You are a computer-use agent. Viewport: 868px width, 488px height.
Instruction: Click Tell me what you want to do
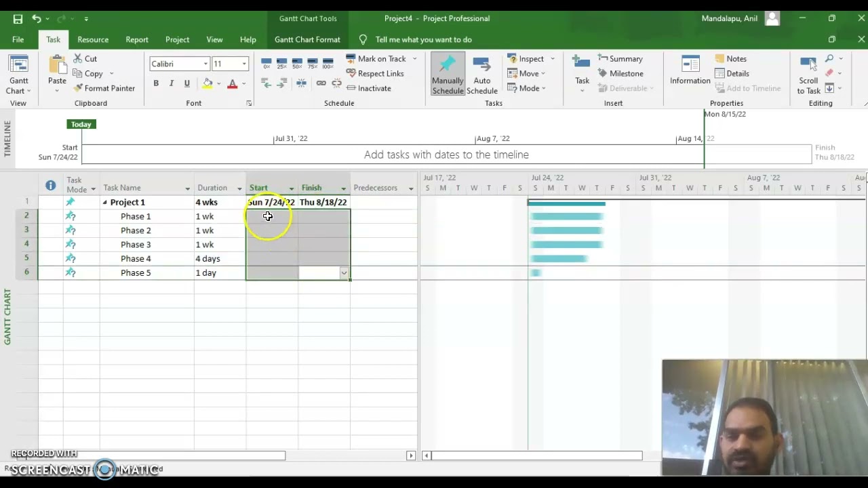pyautogui.click(x=423, y=39)
